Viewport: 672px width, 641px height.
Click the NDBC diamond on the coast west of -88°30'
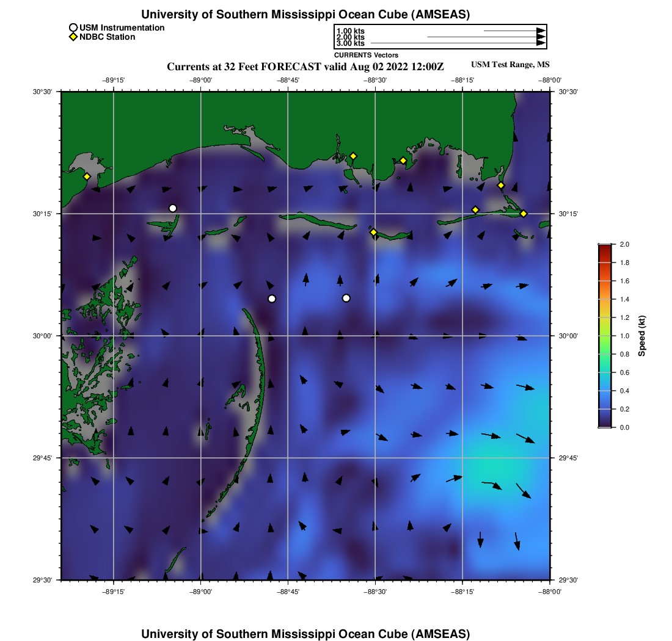(353, 156)
